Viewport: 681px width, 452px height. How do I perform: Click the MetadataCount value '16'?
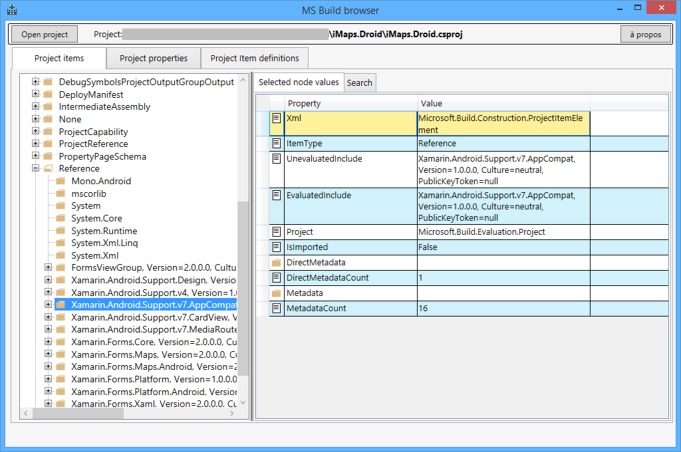(503, 308)
